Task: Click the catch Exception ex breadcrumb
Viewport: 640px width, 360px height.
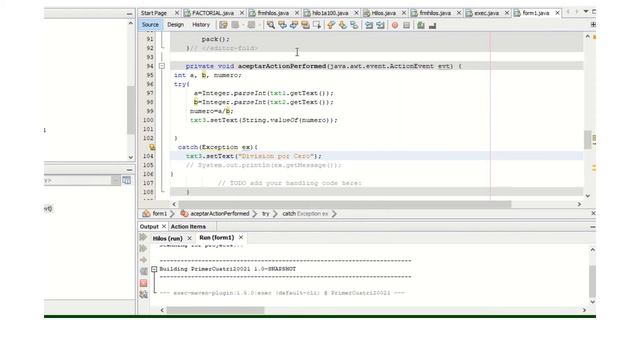Action: click(305, 213)
